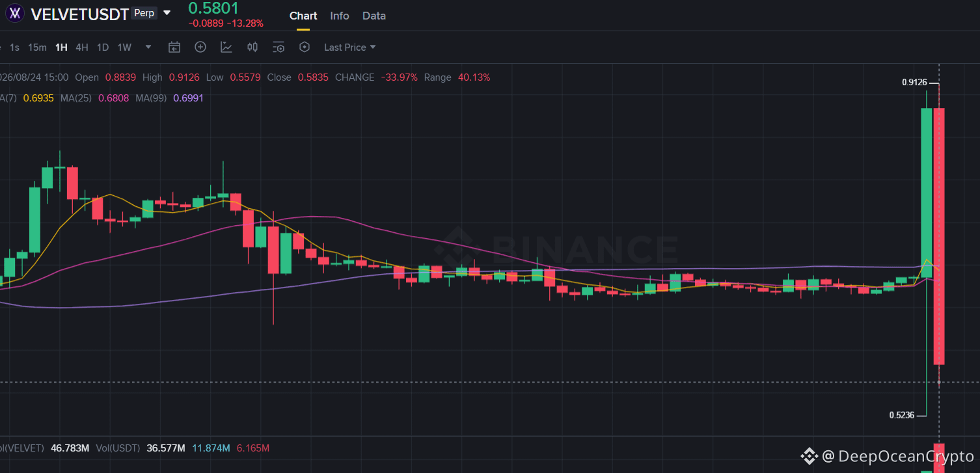The image size is (980, 473).
Task: Click the current price 0.5801
Action: (x=213, y=8)
